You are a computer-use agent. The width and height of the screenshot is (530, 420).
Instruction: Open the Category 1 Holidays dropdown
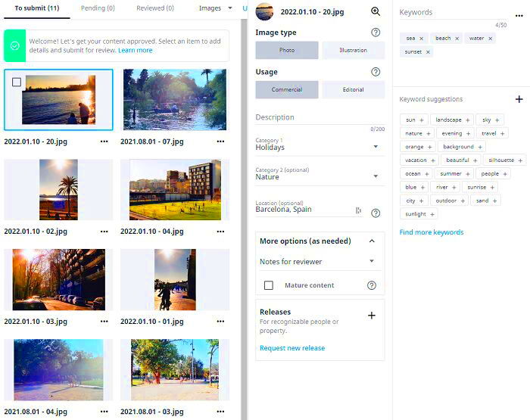tap(320, 145)
